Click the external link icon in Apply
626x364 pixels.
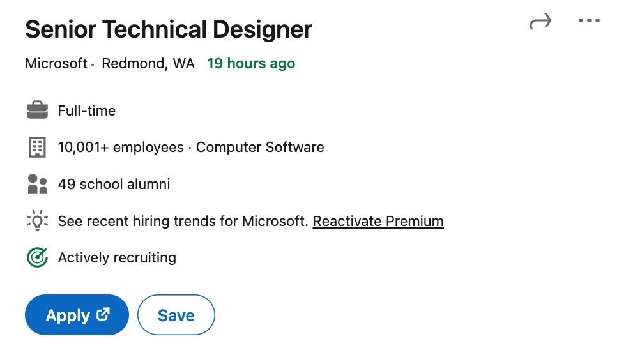pos(103,314)
